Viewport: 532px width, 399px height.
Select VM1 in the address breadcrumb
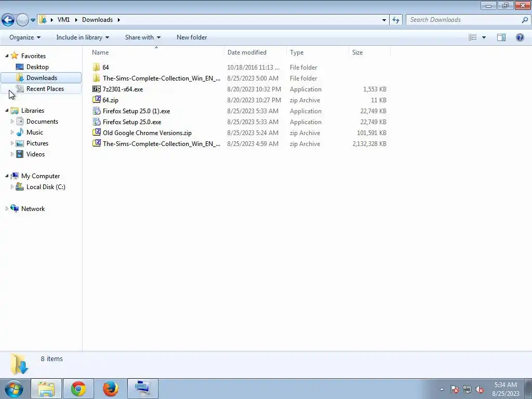pyautogui.click(x=63, y=20)
